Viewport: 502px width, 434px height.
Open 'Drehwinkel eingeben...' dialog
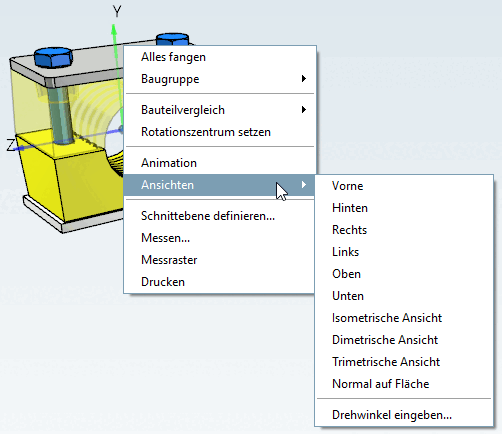pos(404,415)
